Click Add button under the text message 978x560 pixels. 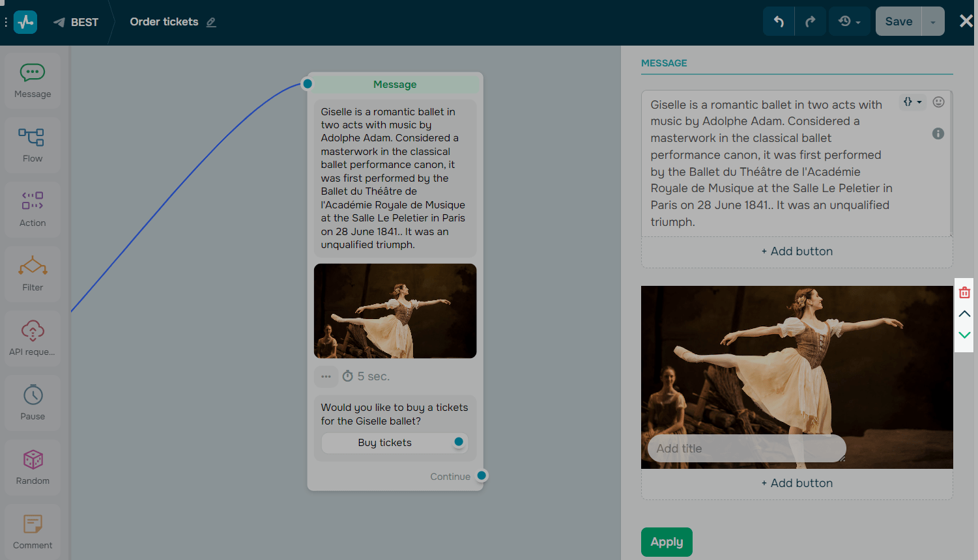click(x=797, y=251)
